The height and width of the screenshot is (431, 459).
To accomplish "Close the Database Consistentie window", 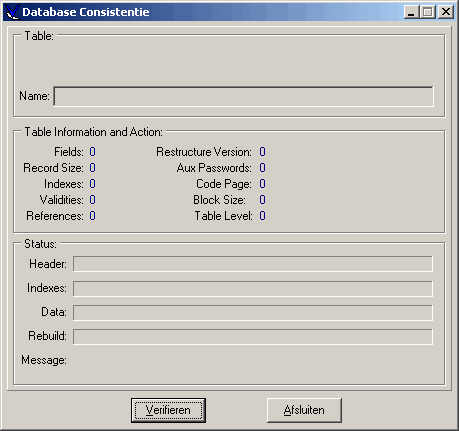I will click(446, 12).
